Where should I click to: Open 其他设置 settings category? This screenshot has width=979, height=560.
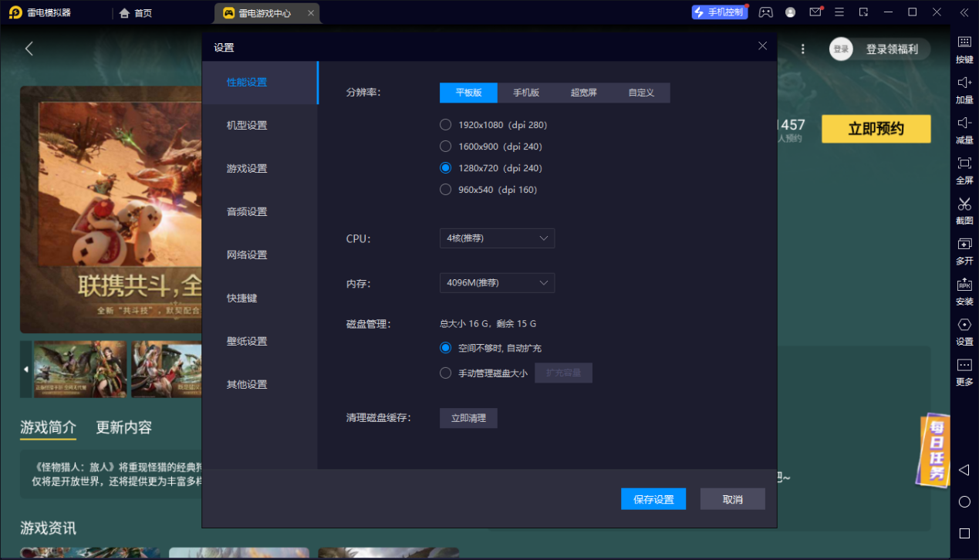(260, 385)
